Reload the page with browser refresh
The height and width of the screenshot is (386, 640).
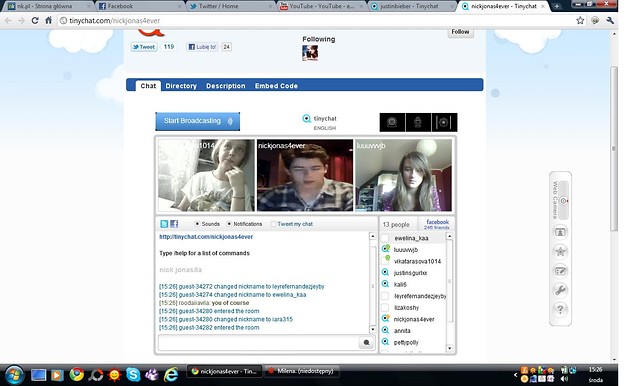point(35,20)
